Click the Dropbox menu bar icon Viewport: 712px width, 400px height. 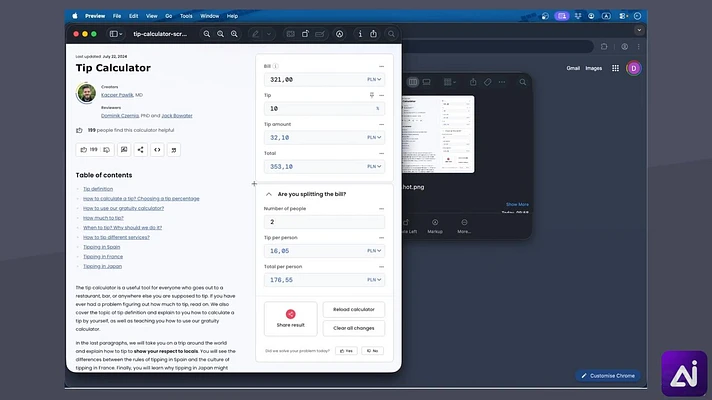click(x=578, y=16)
